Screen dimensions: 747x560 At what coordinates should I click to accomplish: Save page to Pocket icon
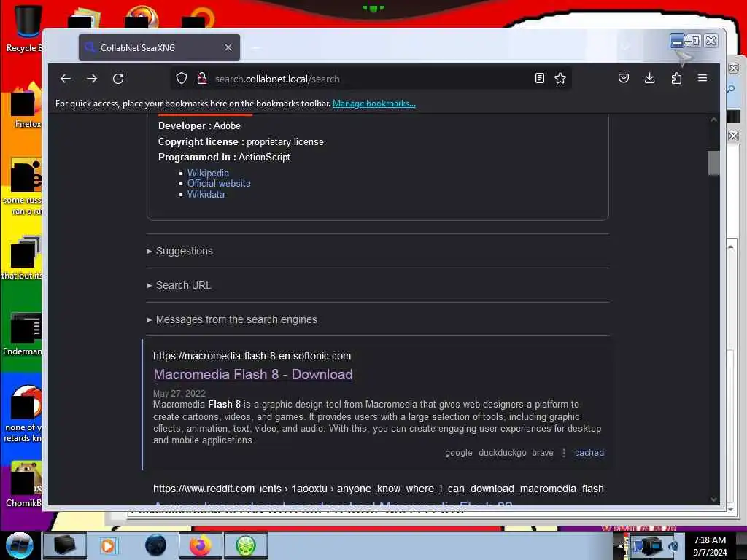click(x=624, y=78)
